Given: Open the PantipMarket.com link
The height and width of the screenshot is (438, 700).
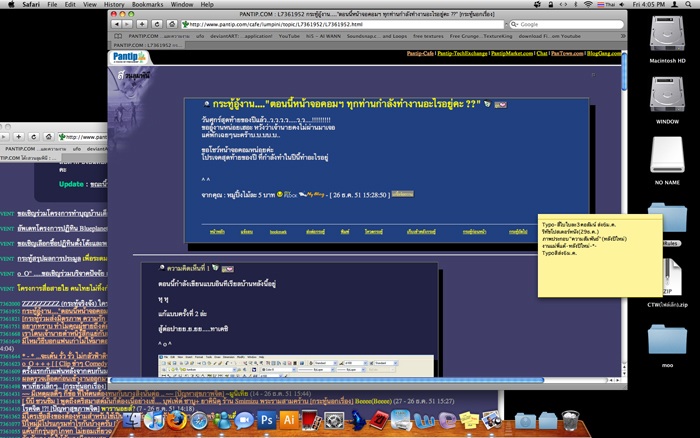Looking at the screenshot, I should click(512, 54).
